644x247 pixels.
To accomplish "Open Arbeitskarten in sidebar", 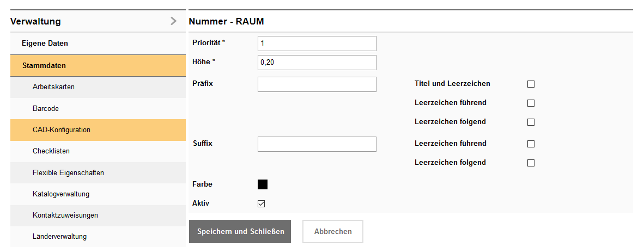I will [53, 87].
